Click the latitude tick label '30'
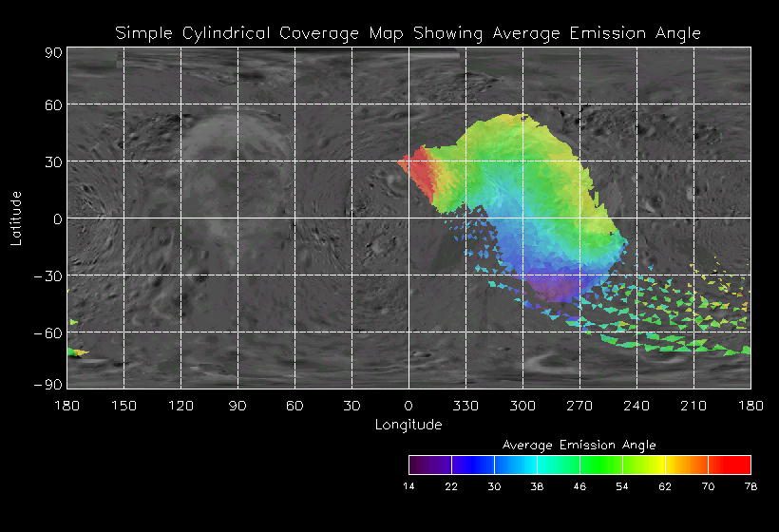The height and width of the screenshot is (532, 779). click(53, 161)
